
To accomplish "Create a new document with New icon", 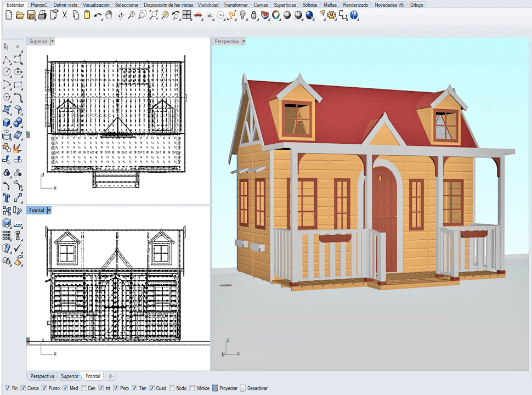I will [x=9, y=15].
